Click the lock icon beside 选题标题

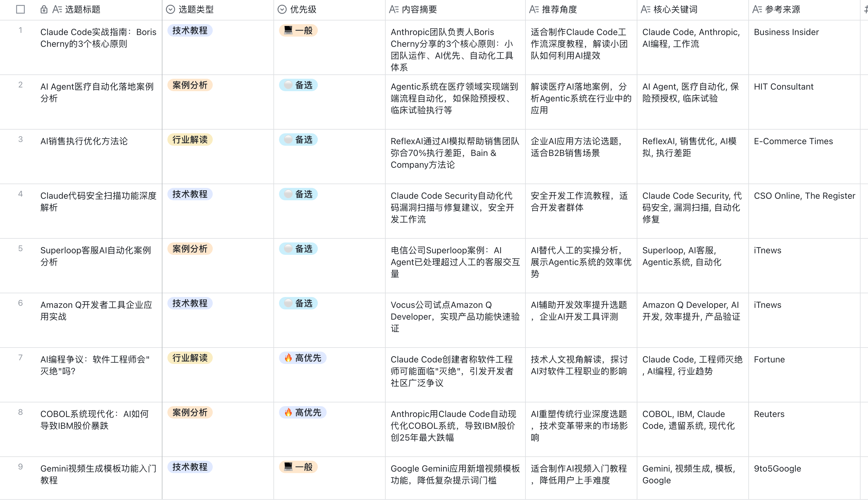tap(44, 9)
